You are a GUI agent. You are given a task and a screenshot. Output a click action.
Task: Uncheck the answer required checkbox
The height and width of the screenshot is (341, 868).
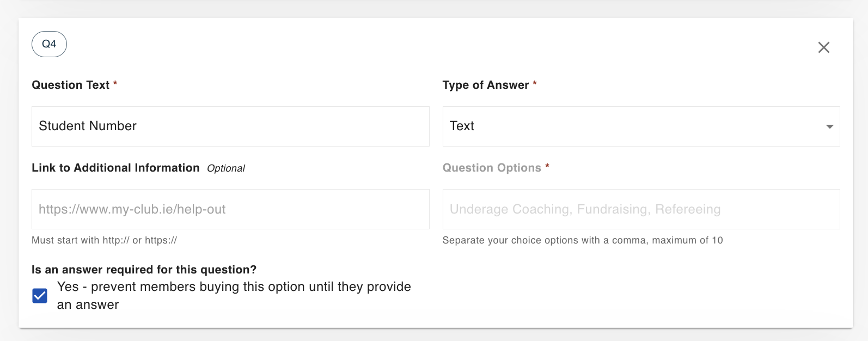40,296
